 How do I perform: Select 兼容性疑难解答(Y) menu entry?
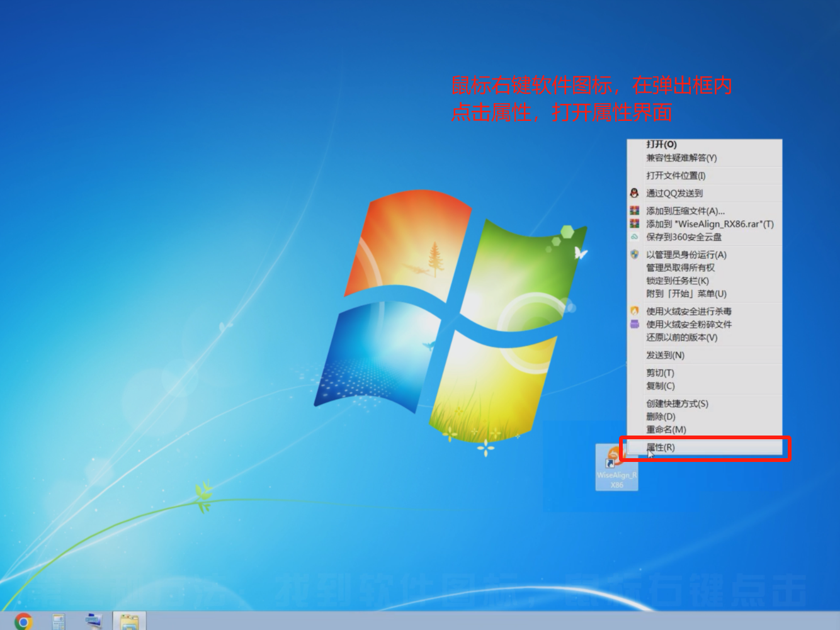[681, 158]
